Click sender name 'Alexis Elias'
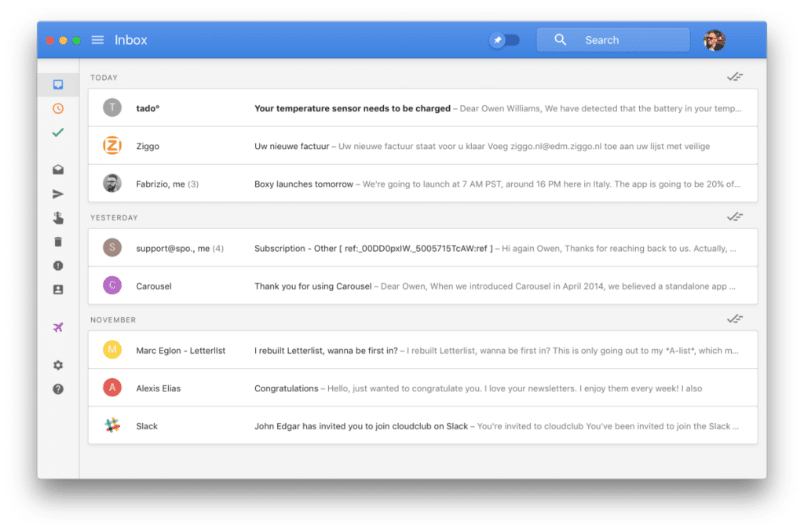 click(x=159, y=388)
